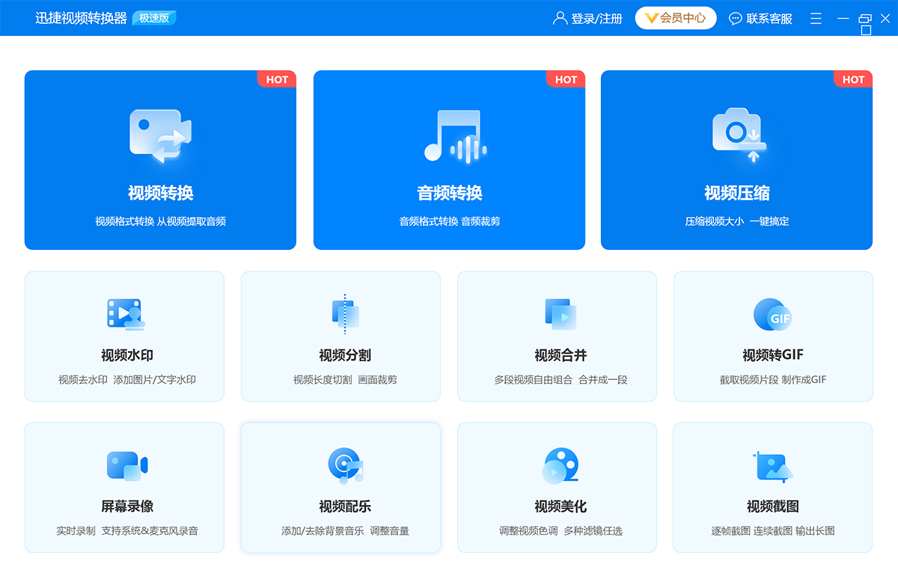Click the 极速版 badge
The width and height of the screenshot is (898, 588).
(x=154, y=18)
